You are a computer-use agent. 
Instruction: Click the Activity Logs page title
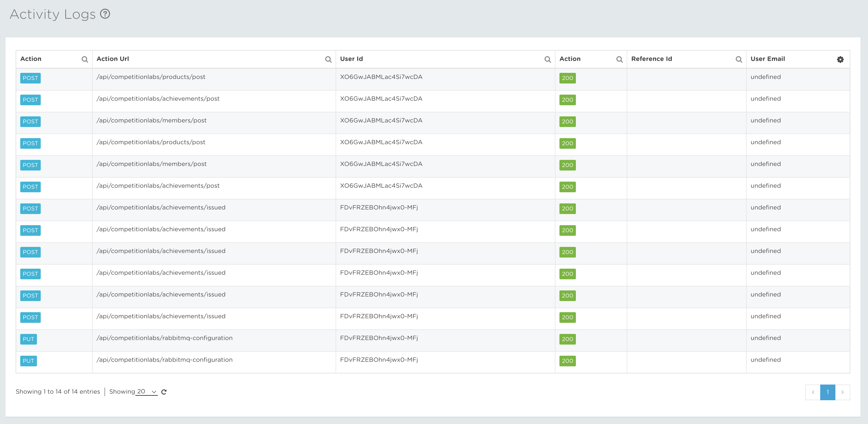click(x=53, y=14)
